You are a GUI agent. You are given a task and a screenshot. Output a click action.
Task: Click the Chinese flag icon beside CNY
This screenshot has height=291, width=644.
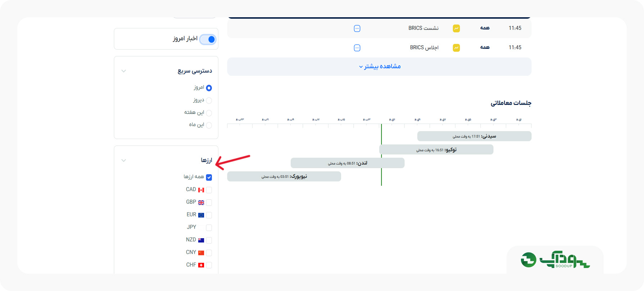[x=201, y=253]
